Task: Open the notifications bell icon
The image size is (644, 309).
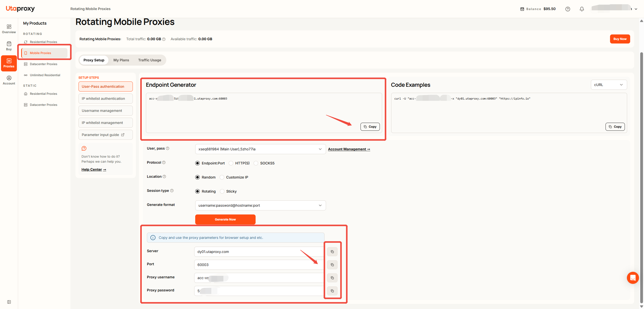Action: point(582,9)
